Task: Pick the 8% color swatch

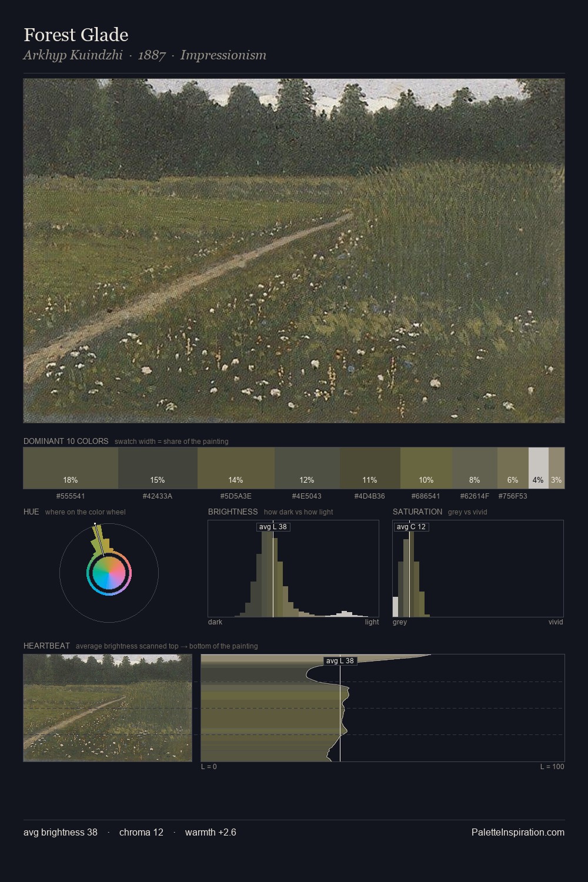Action: (x=475, y=468)
